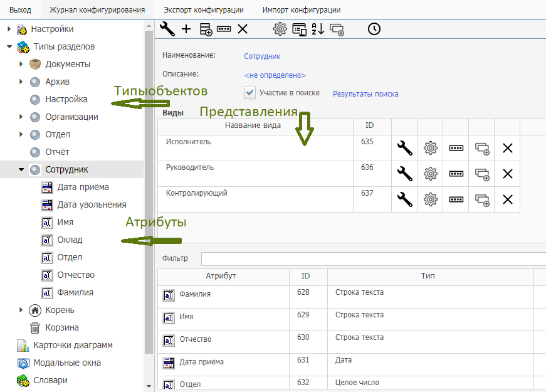The height and width of the screenshot is (392, 546).
Task: Expand the Настройки tree node
Action: coord(9,29)
